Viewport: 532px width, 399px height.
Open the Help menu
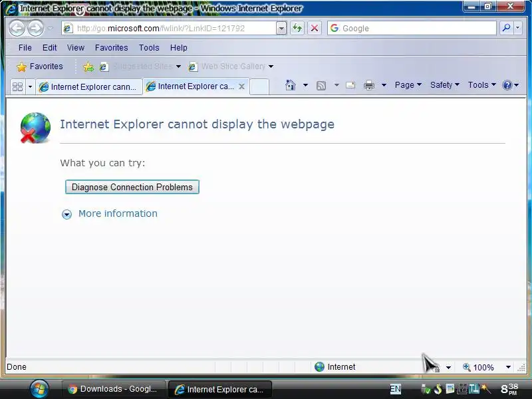click(x=178, y=48)
